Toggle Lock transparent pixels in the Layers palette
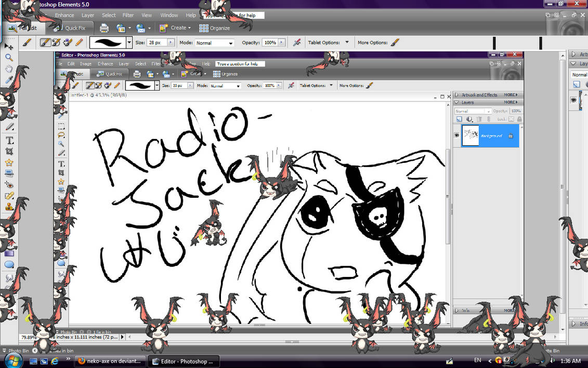This screenshot has height=368, width=588. tap(511, 119)
